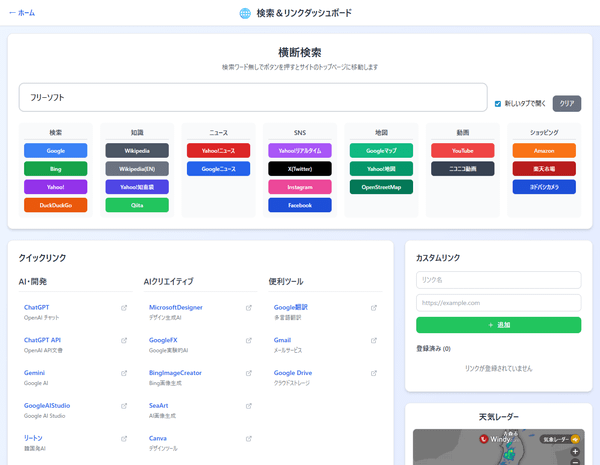600x465 pixels.
Task: Click the globe icon in page header
Action: pyautogui.click(x=245, y=13)
